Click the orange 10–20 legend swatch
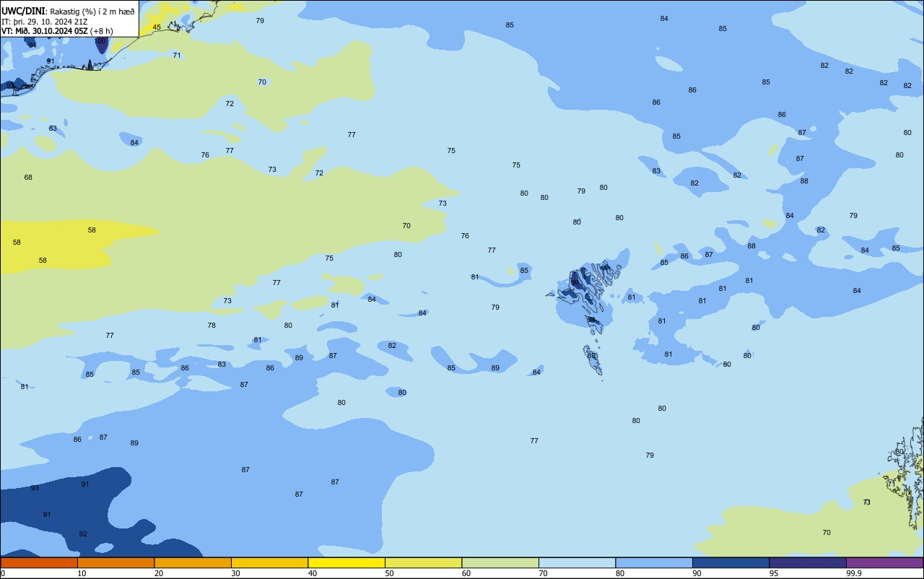This screenshot has height=579, width=924. click(x=115, y=562)
